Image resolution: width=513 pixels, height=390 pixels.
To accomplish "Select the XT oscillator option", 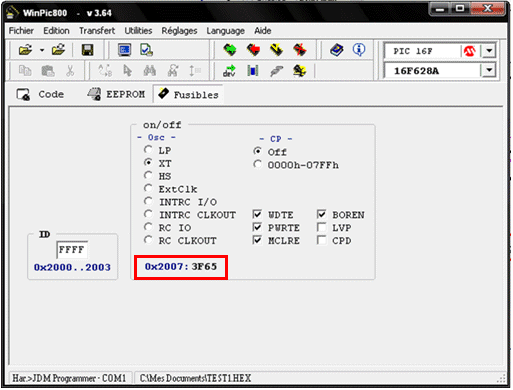I will tap(148, 163).
